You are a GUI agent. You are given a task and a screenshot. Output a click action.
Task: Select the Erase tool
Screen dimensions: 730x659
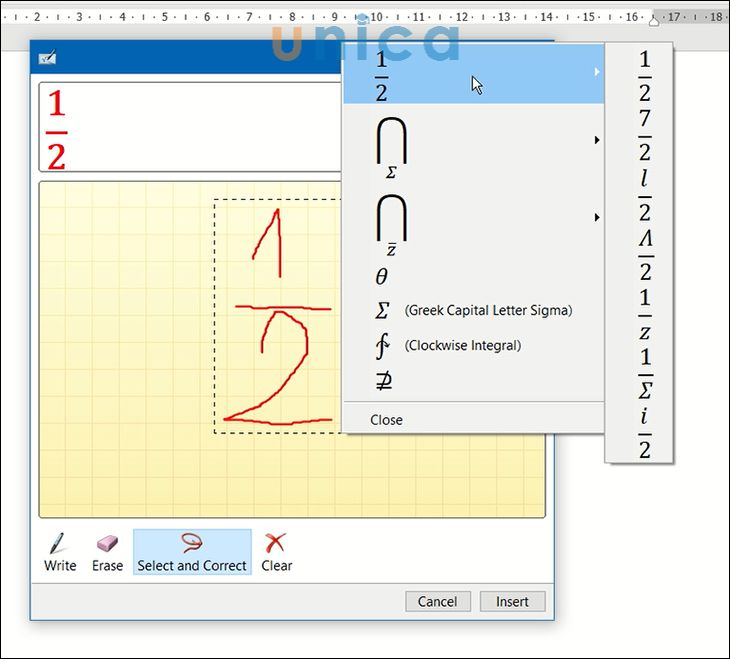107,552
